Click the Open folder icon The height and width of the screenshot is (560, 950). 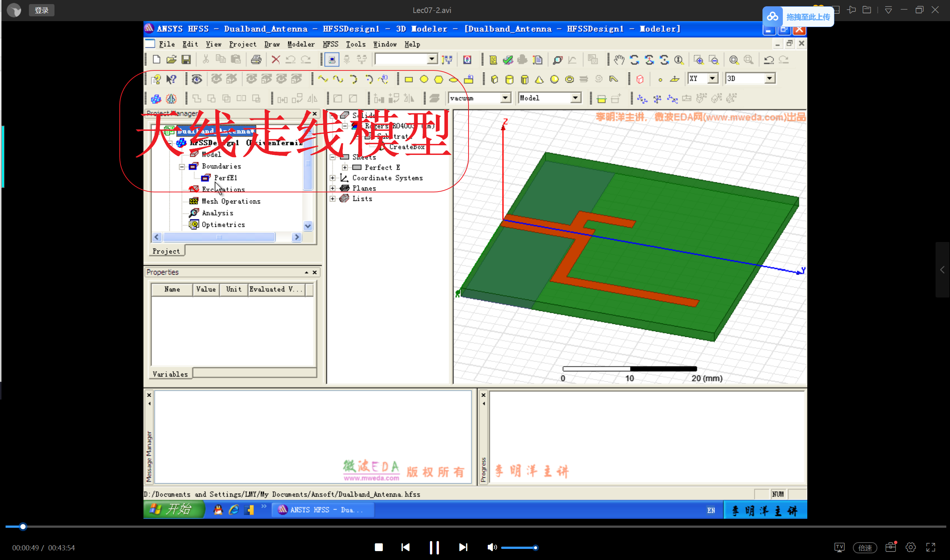pos(171,60)
